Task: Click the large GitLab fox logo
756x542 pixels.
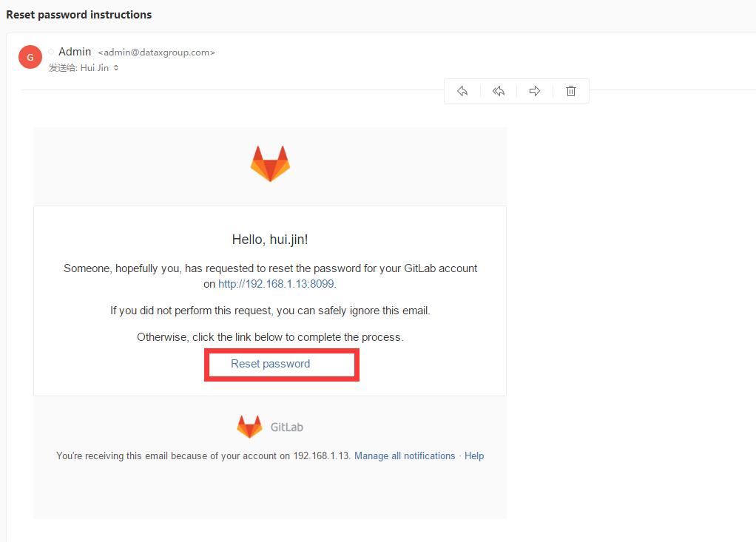Action: click(270, 164)
